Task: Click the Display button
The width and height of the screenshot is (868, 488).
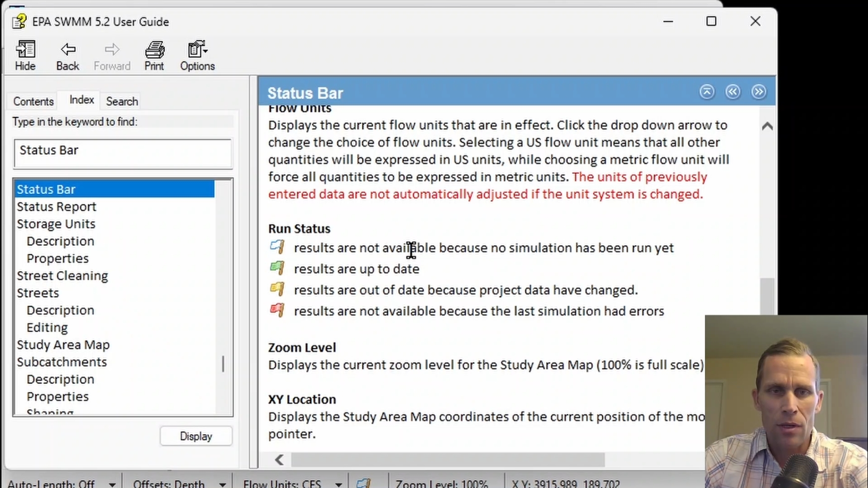Action: click(x=196, y=436)
